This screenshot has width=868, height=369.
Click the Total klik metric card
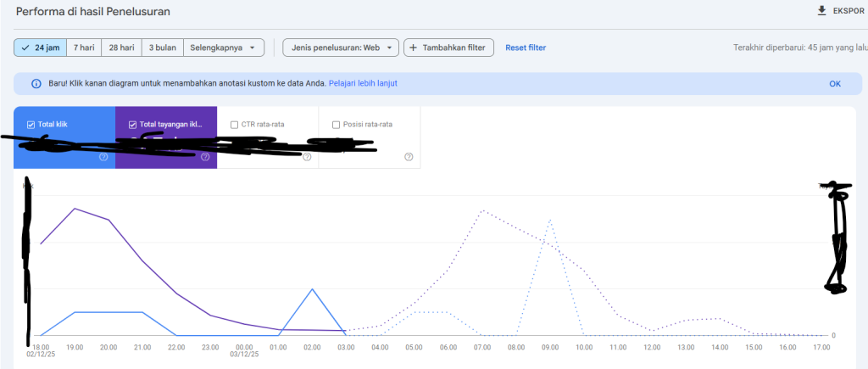(64, 137)
